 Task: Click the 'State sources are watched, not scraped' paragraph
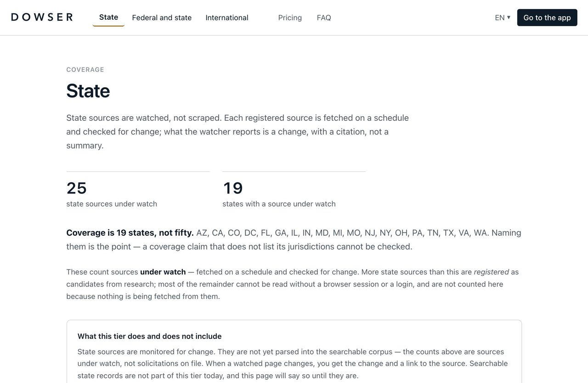click(237, 131)
